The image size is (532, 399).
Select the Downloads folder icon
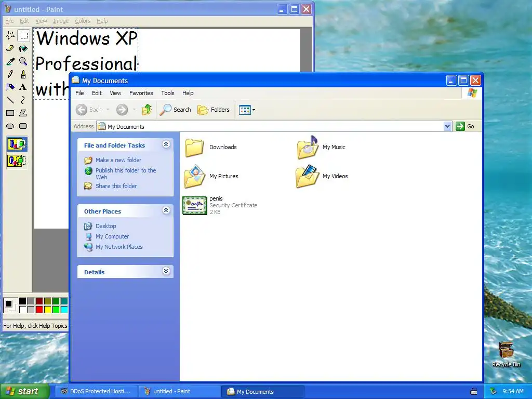pos(194,147)
